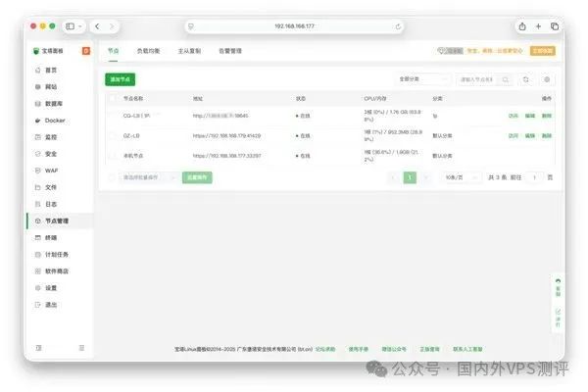This screenshot has height=392, width=588.
Task: Tick the select-all checkbox in the table header
Action: 112,98
